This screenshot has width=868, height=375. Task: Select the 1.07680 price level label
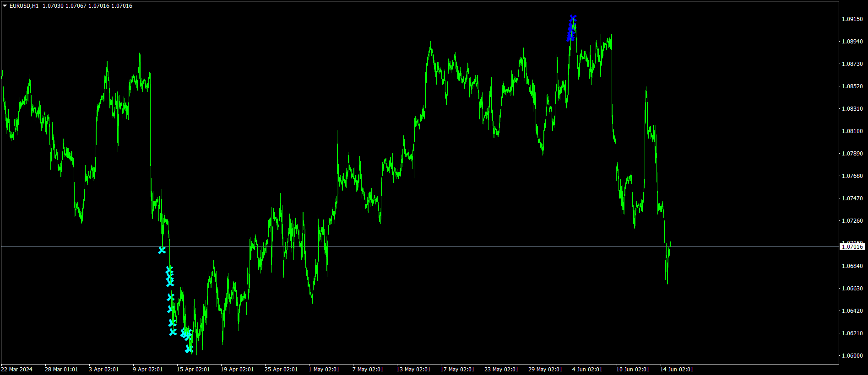click(852, 176)
